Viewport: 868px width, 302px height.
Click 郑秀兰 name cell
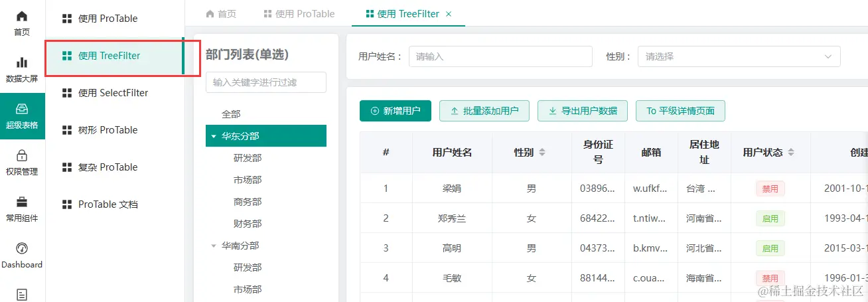(x=452, y=218)
